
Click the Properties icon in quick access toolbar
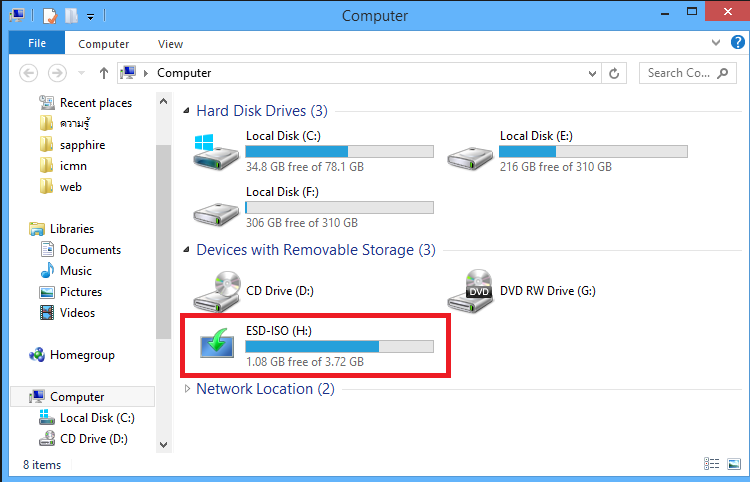tap(50, 16)
